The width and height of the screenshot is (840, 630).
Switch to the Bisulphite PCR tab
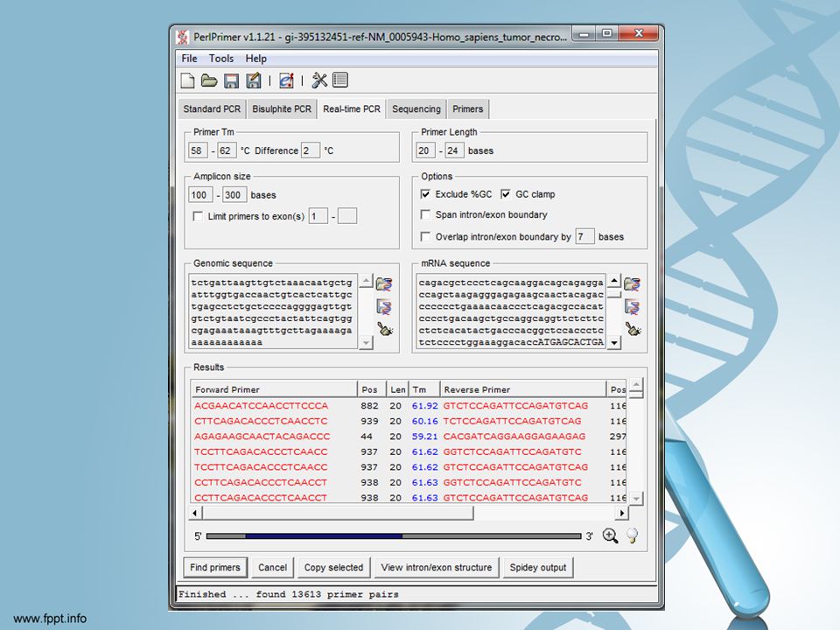(x=282, y=108)
